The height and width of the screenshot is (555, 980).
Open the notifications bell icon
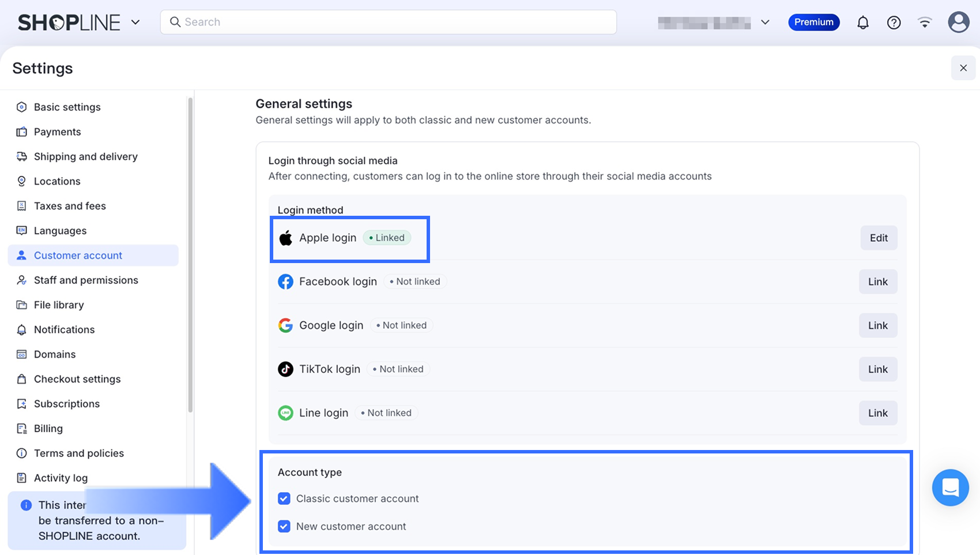[862, 22]
